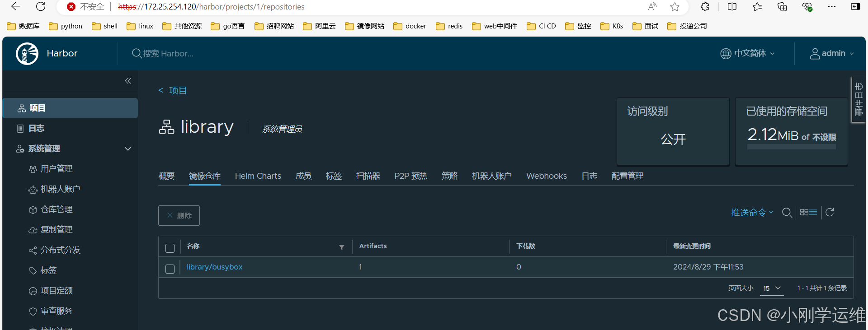Collapse the Harbor sidebar with double chevron
The height and width of the screenshot is (330, 868).
click(x=128, y=81)
